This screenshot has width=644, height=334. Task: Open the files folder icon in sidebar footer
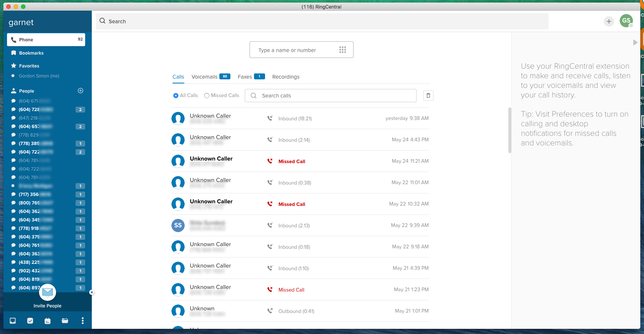point(65,321)
